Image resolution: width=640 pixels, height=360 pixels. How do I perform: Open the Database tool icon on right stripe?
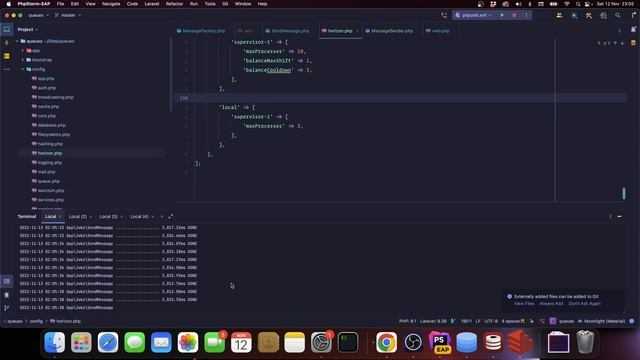click(633, 42)
